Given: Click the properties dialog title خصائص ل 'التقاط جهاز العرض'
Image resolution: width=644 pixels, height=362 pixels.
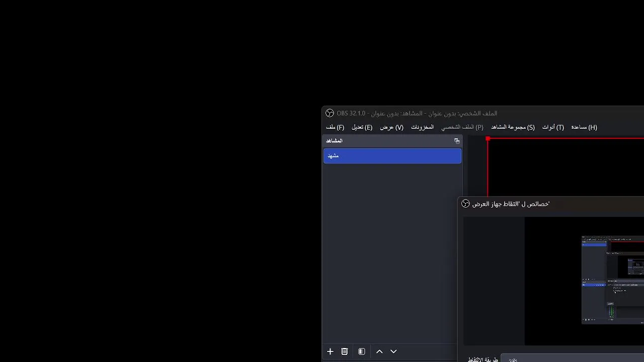Looking at the screenshot, I should pos(511,204).
